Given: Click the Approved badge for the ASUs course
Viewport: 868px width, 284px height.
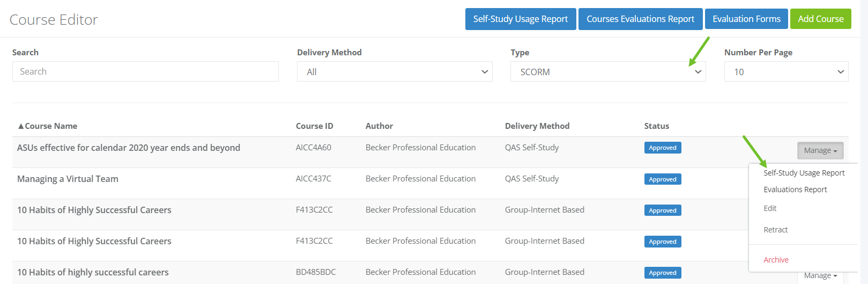Looking at the screenshot, I should click(663, 148).
